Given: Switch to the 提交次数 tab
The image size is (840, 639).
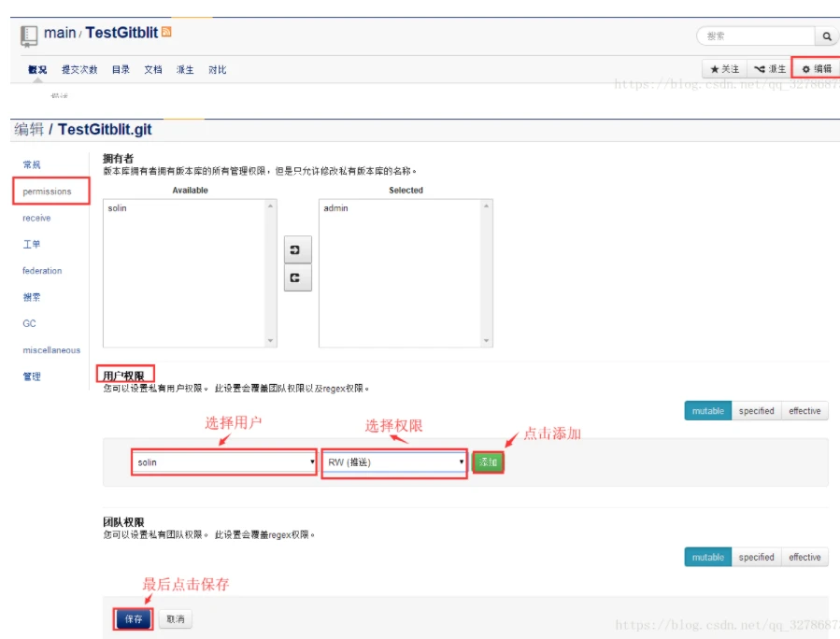Looking at the screenshot, I should click(79, 70).
